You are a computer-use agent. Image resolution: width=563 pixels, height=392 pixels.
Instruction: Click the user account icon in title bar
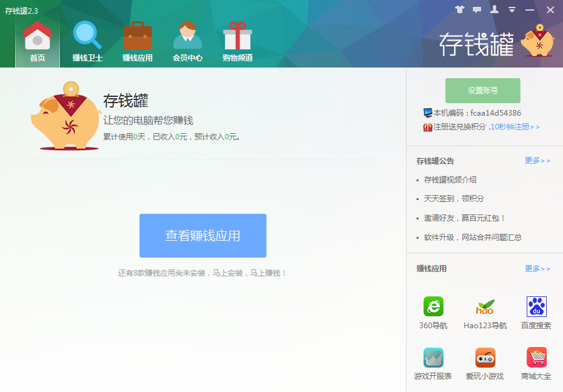click(495, 9)
